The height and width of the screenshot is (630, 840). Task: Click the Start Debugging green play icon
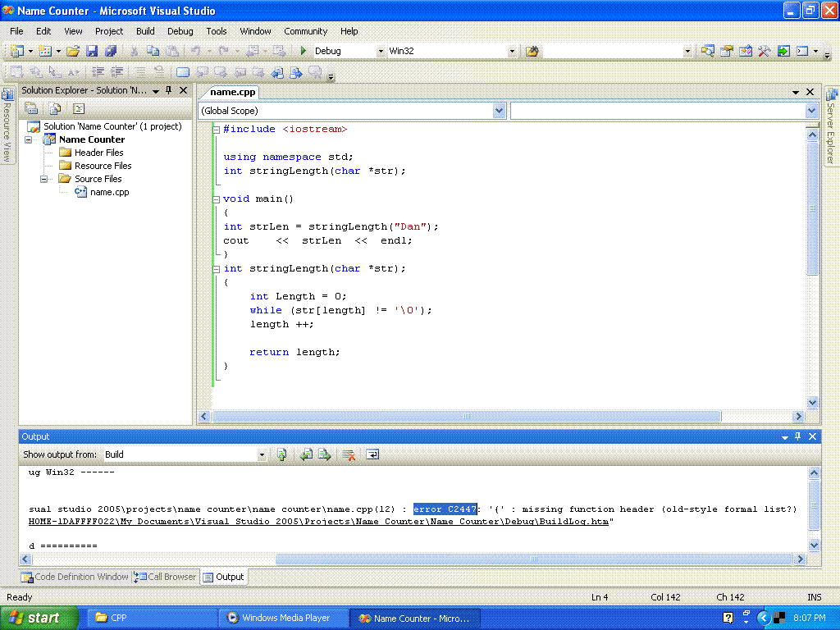[304, 51]
